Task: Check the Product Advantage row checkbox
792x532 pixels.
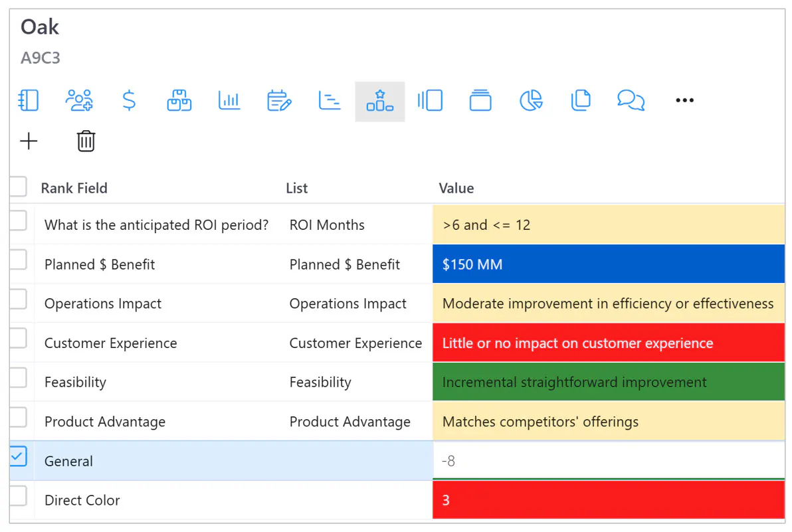Action: point(18,417)
